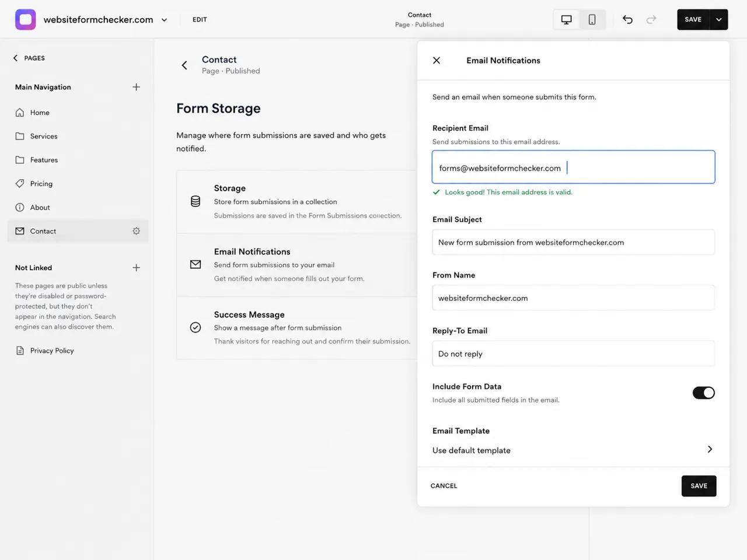Add a page to Not Linked
747x560 pixels.
coord(136,268)
